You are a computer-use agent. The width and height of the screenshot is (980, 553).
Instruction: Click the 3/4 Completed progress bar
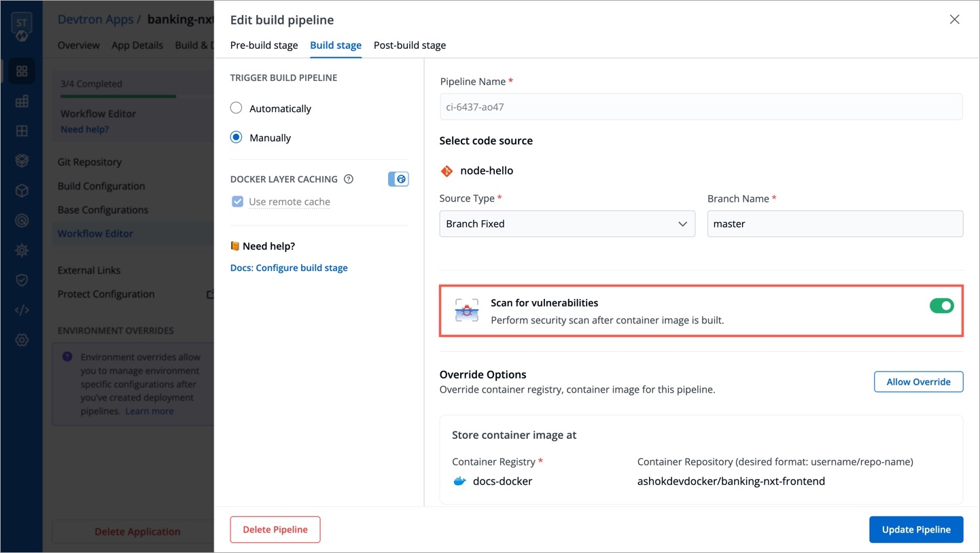pyautogui.click(x=136, y=96)
